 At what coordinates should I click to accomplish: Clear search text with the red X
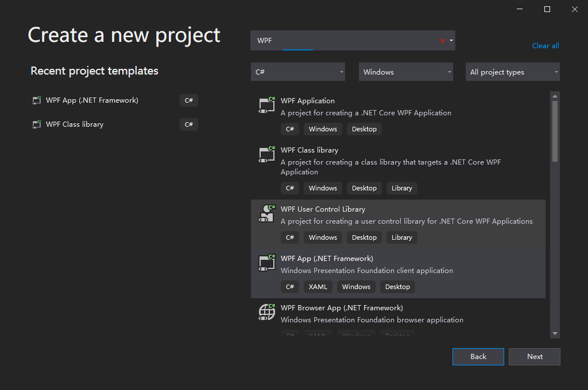tap(443, 41)
